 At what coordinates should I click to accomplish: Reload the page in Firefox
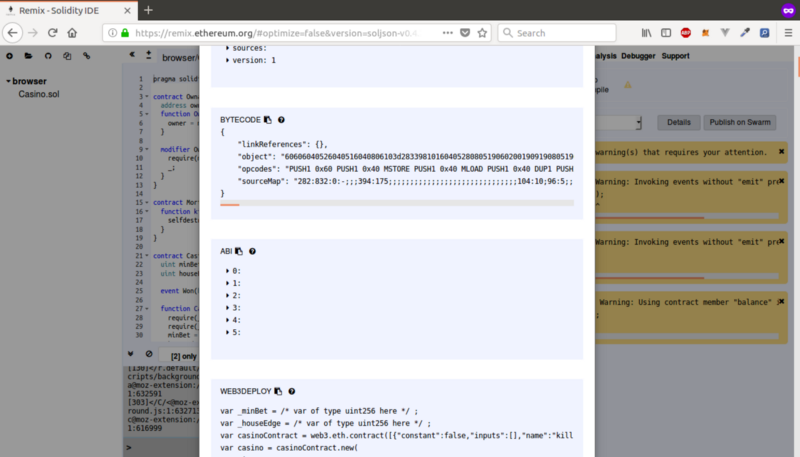click(52, 33)
